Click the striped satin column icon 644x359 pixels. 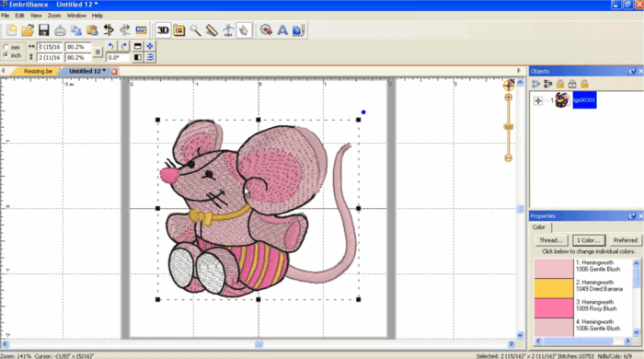141,30
